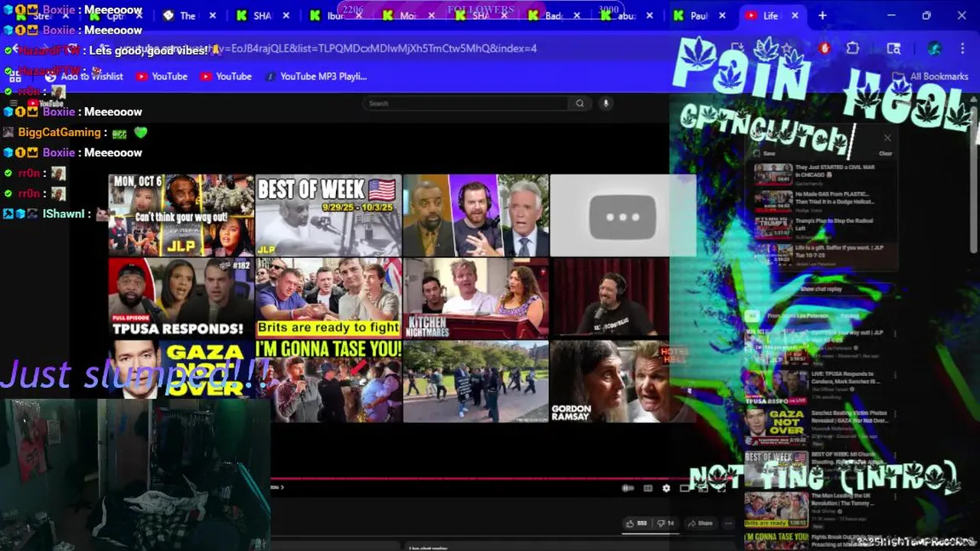
Task: Open the browser profile avatar
Action: click(934, 48)
